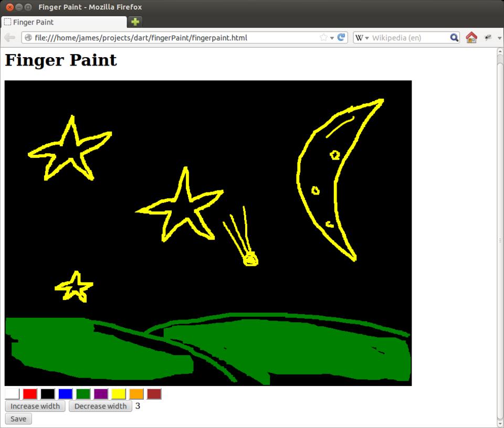Pick the red color swatch

(x=30, y=394)
